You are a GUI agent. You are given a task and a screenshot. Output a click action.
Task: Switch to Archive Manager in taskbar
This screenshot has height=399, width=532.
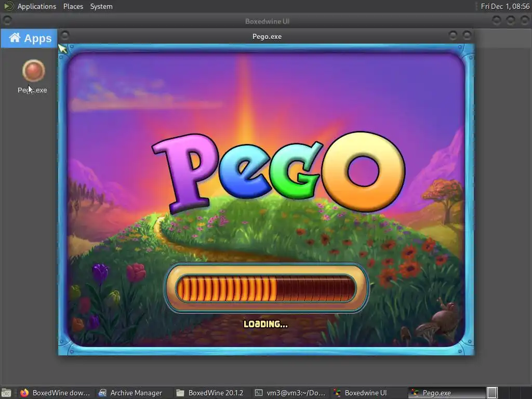130,393
